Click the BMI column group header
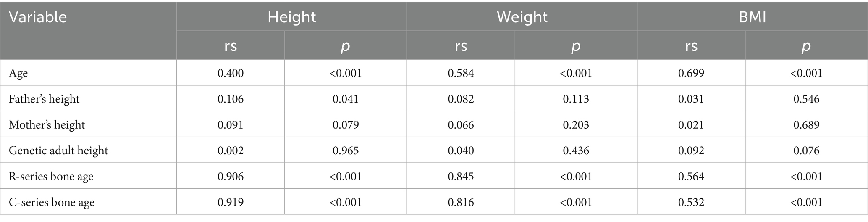 752,17
